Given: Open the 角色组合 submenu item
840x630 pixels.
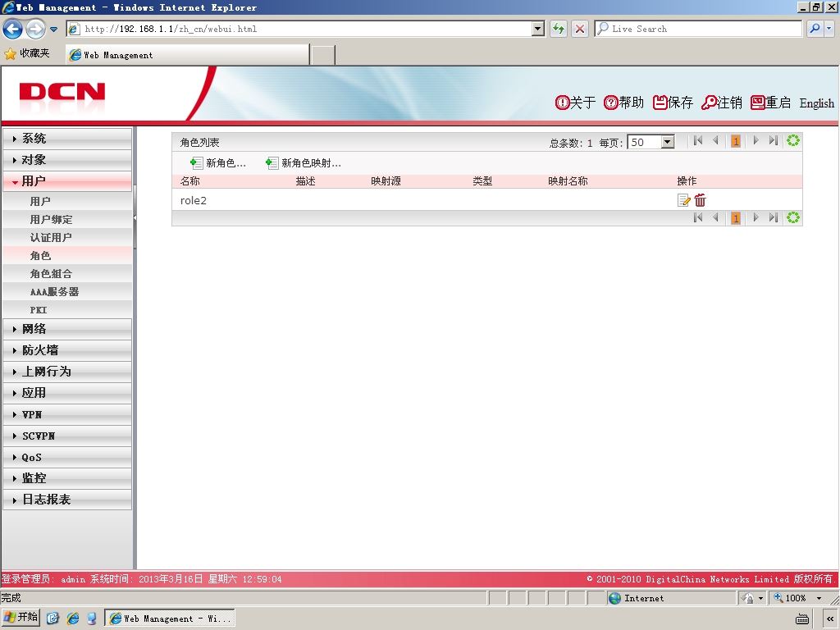Looking at the screenshot, I should (67, 274).
